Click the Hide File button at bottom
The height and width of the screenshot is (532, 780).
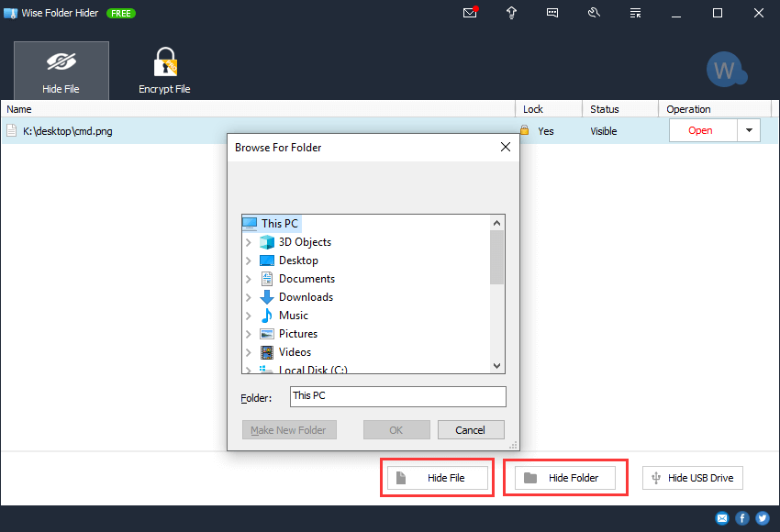pos(438,478)
